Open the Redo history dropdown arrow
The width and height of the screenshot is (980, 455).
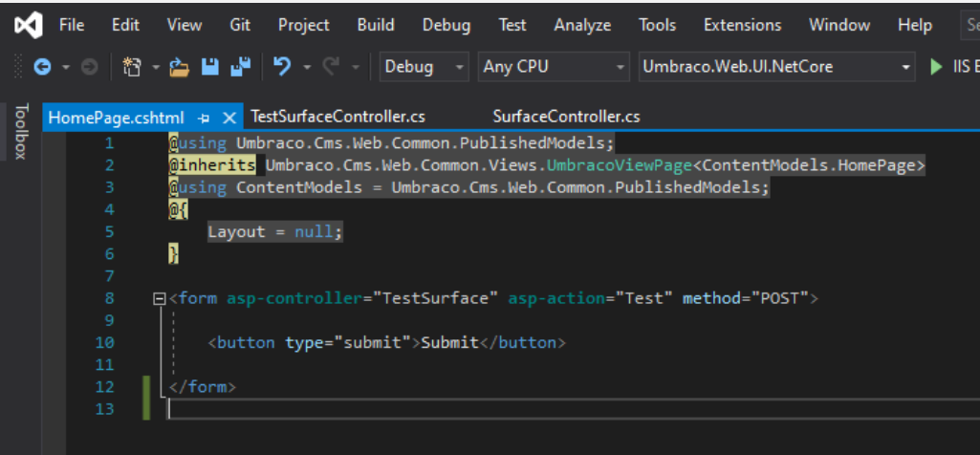coord(355,68)
